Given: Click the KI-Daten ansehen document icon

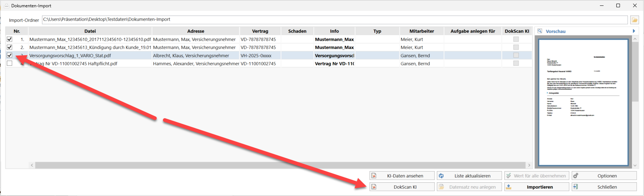Looking at the screenshot, I should click(x=374, y=176).
